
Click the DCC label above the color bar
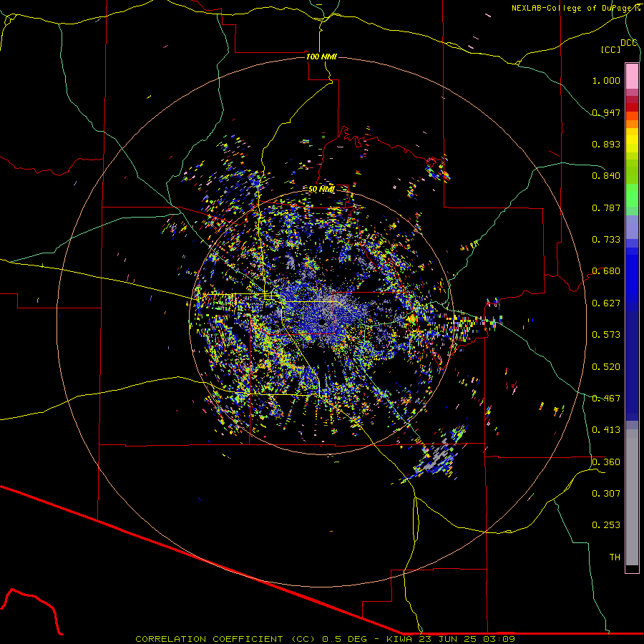[x=628, y=43]
